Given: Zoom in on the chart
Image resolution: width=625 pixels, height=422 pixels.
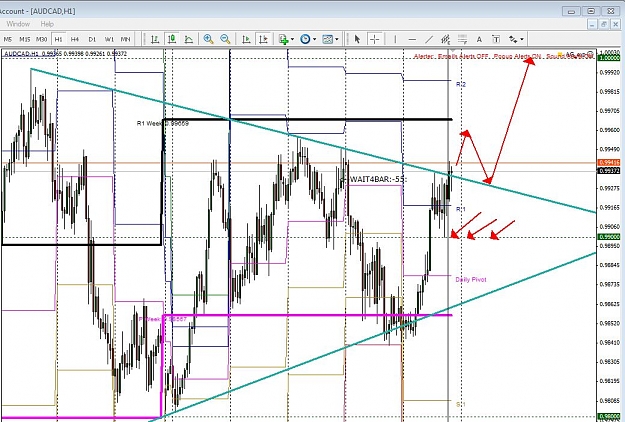Looking at the screenshot, I should coord(208,39).
